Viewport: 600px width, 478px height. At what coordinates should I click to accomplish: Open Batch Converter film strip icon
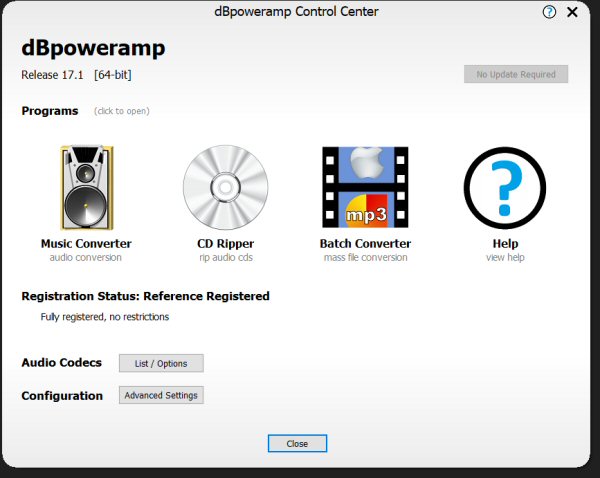pyautogui.click(x=365, y=187)
